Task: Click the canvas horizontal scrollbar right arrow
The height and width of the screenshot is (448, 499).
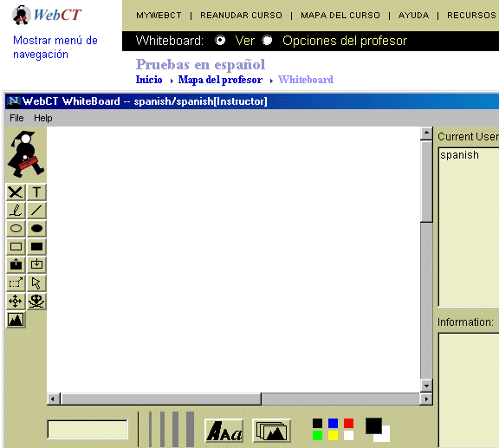Action: coord(426,399)
